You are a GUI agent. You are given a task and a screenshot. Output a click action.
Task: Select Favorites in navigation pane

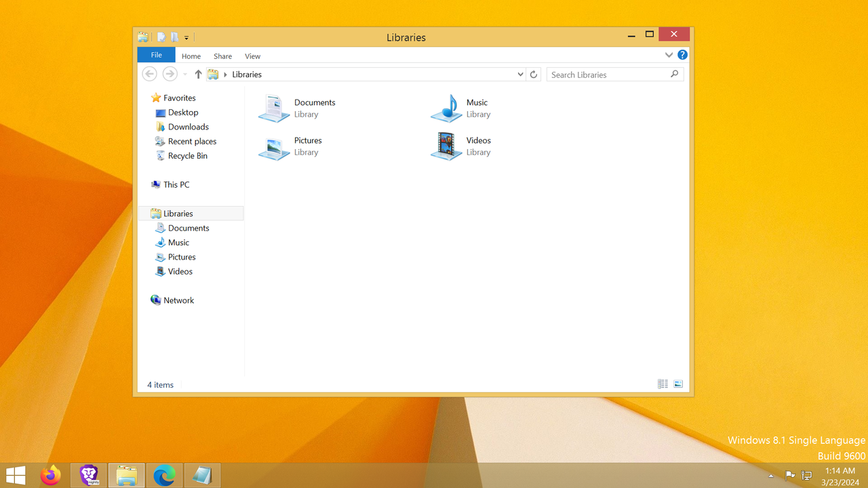click(174, 98)
